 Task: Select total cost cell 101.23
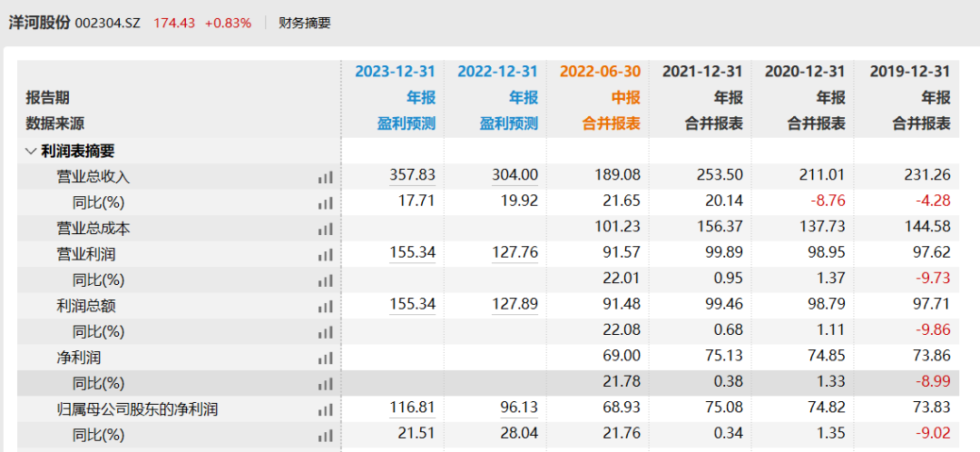coord(617,226)
